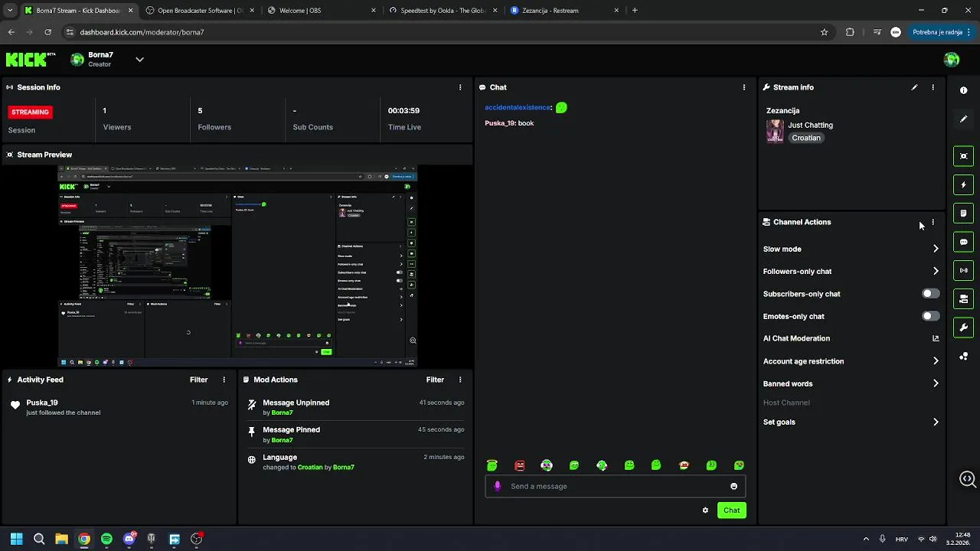Image resolution: width=980 pixels, height=551 pixels.
Task: Open Session Info three-dot menu
Action: [460, 87]
